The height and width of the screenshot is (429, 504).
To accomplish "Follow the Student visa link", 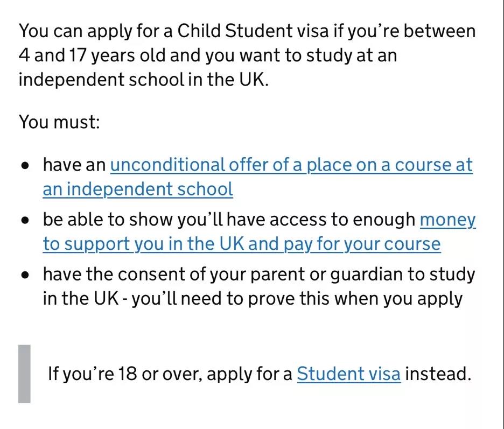I will click(x=348, y=374).
